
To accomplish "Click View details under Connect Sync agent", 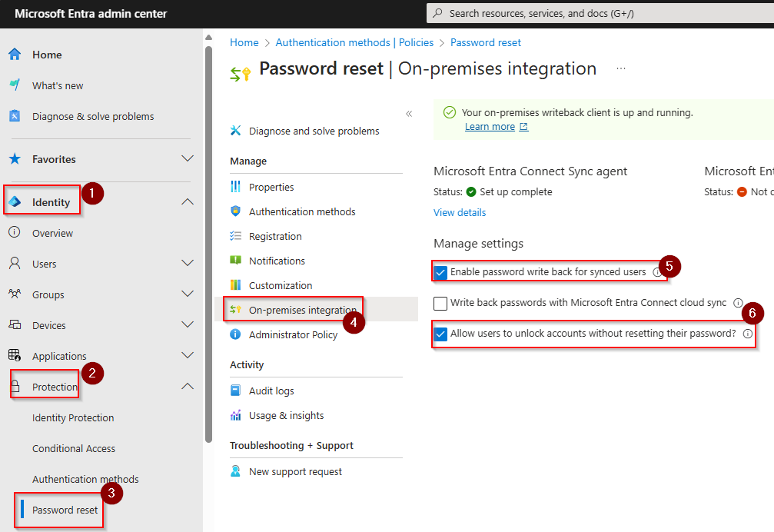I will click(x=460, y=212).
